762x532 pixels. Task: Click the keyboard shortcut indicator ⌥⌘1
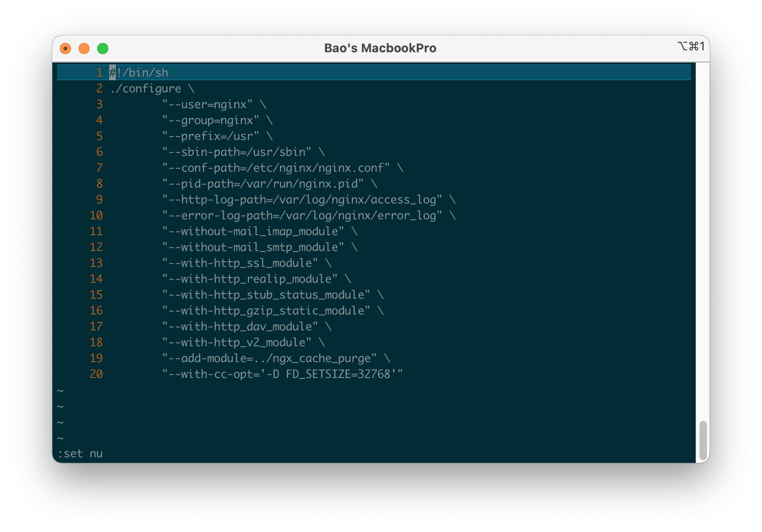point(691,46)
